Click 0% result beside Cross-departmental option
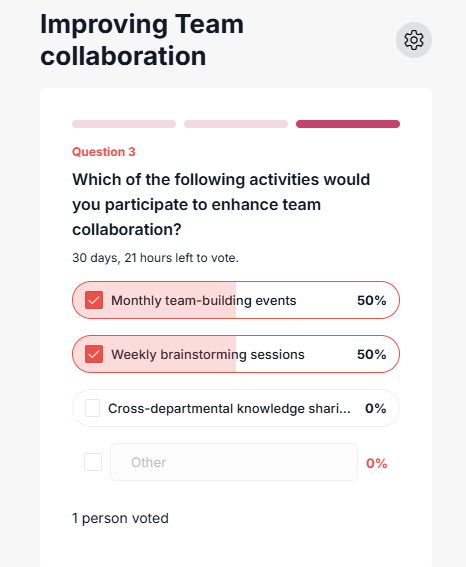Viewport: 466px width, 567px height. coord(376,409)
